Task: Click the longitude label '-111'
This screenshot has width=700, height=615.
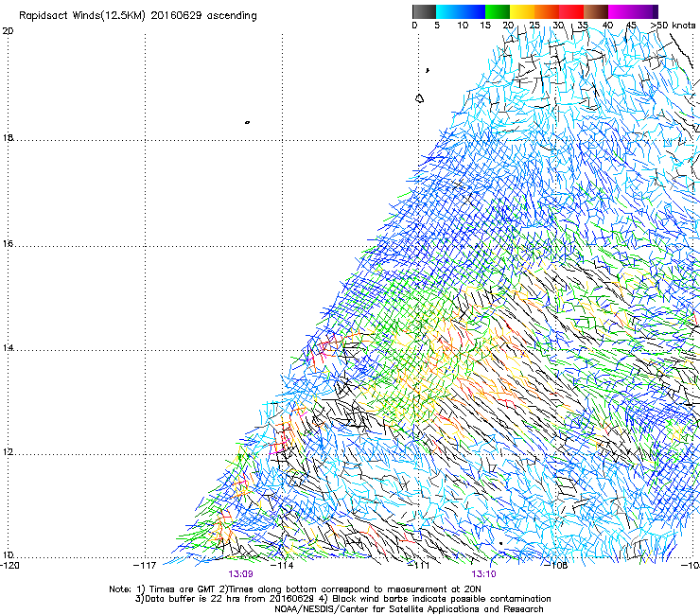Action: pyautogui.click(x=419, y=566)
